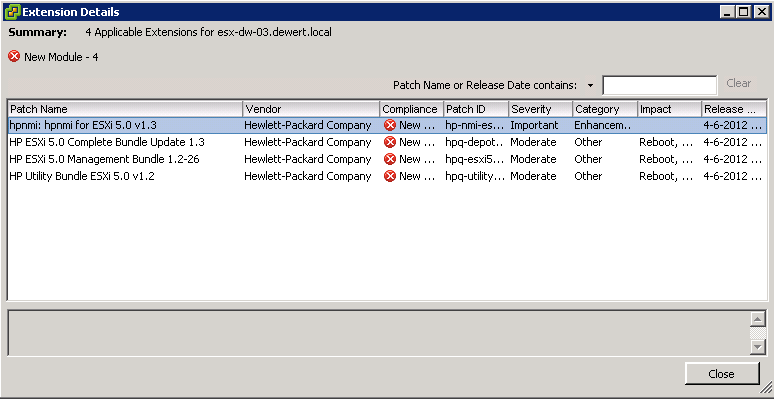The image size is (774, 399).
Task: Click details pane scrollbar up arrow
Action: pos(757,319)
